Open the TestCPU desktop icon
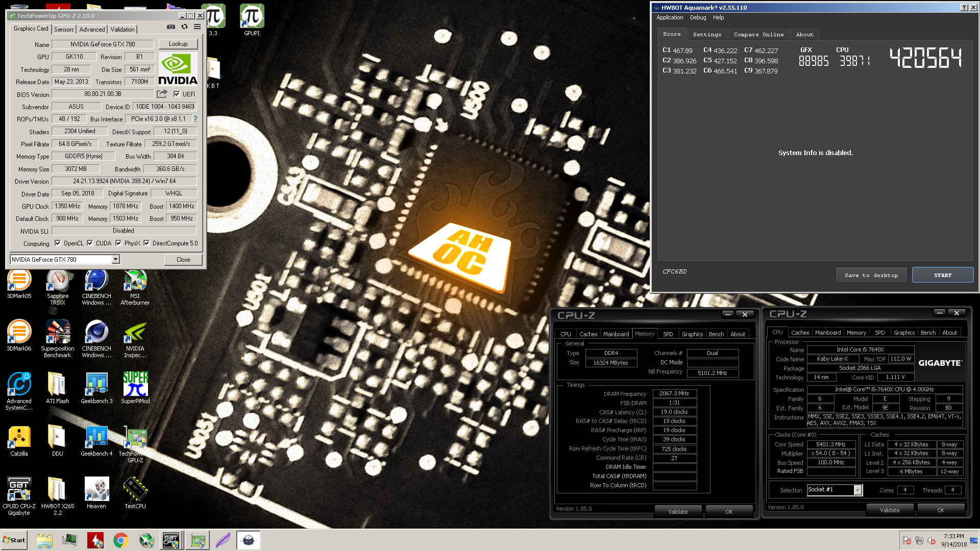The height and width of the screenshot is (551, 980). (x=135, y=493)
